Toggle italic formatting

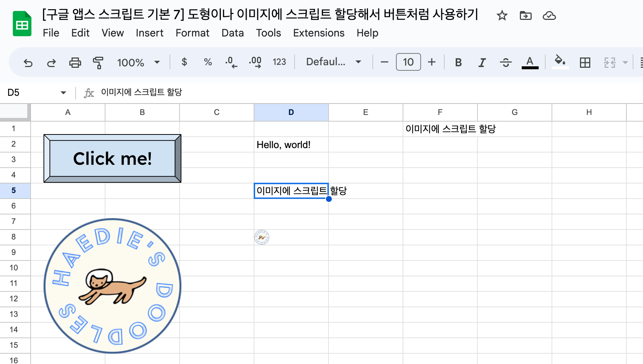coord(482,62)
